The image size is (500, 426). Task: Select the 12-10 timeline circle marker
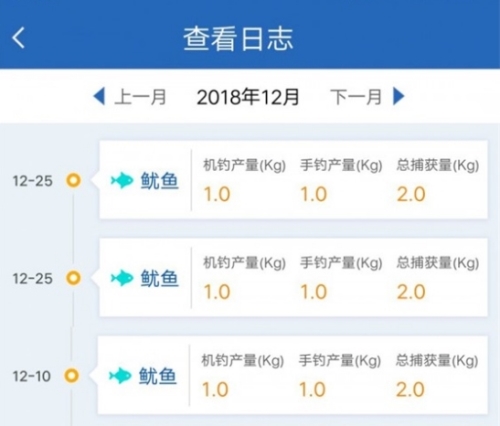point(72,376)
